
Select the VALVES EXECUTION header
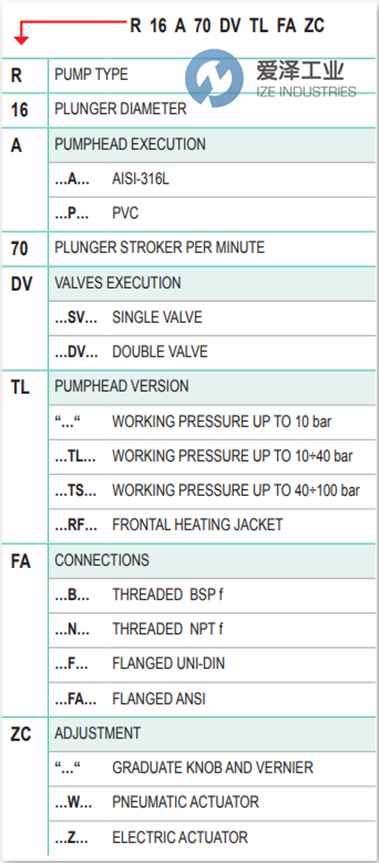[x=212, y=283]
